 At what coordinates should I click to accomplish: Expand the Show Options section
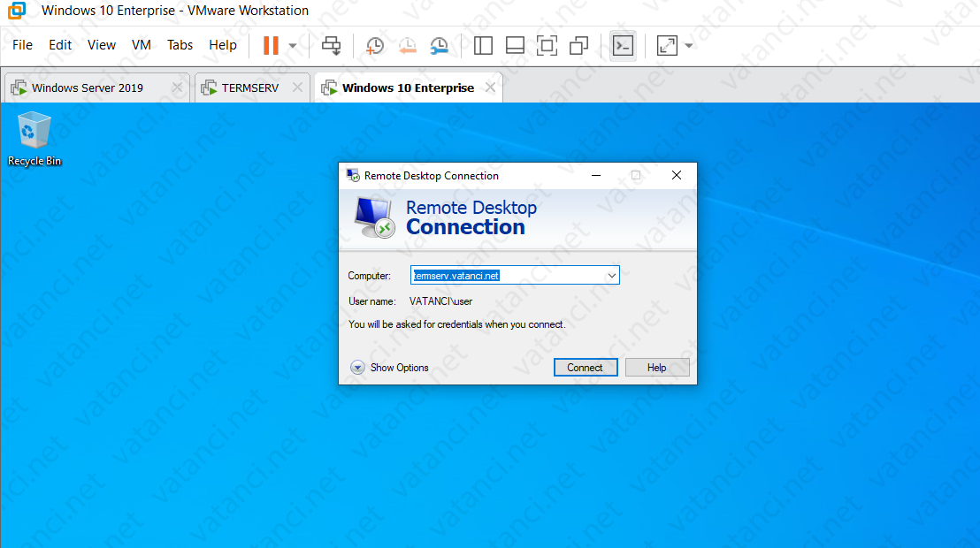click(389, 367)
